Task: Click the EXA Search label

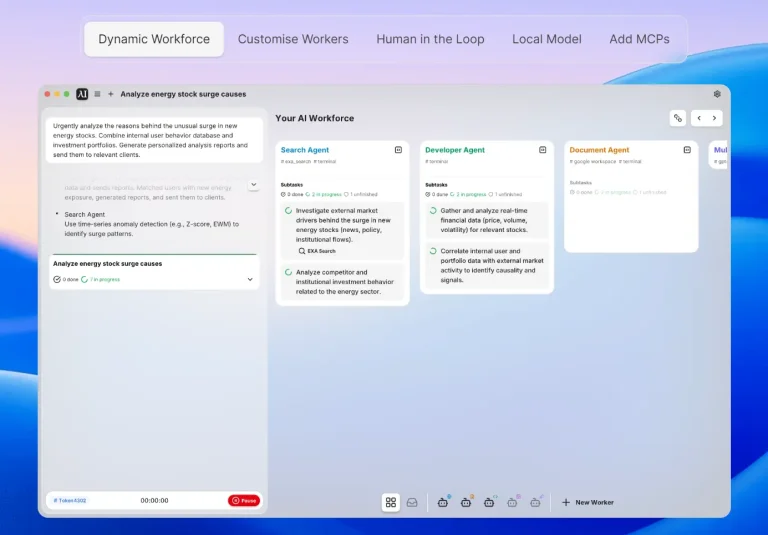Action: tap(321, 251)
